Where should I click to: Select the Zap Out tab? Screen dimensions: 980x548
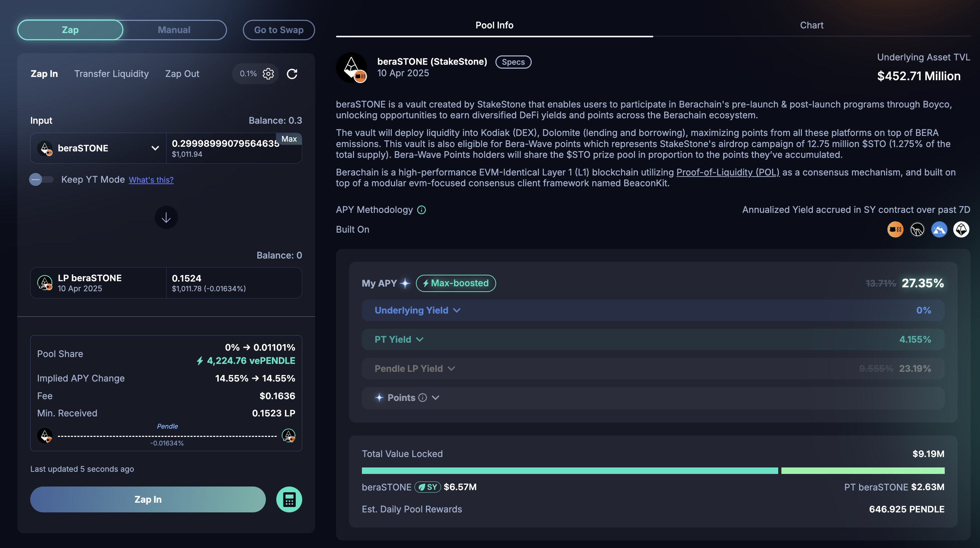(182, 74)
